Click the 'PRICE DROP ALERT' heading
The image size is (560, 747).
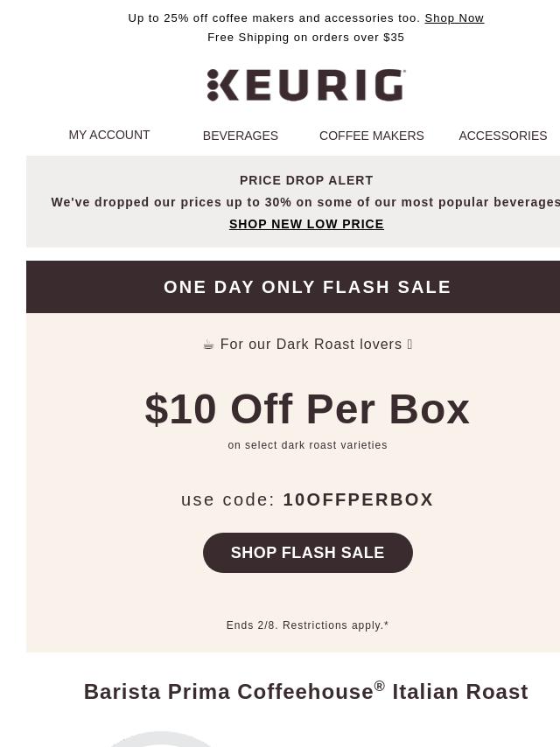[306, 180]
